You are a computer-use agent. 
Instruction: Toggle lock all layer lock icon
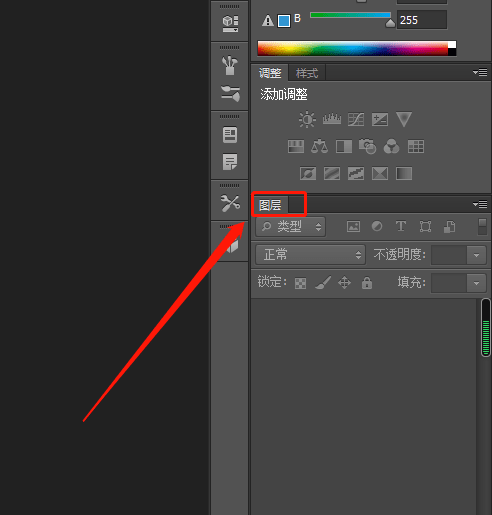[x=367, y=283]
